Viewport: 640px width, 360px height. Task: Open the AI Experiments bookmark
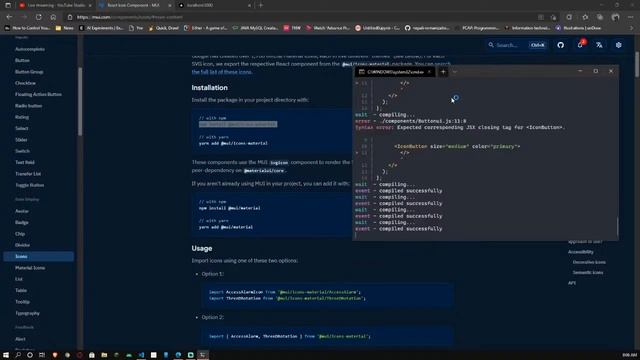coord(101,28)
